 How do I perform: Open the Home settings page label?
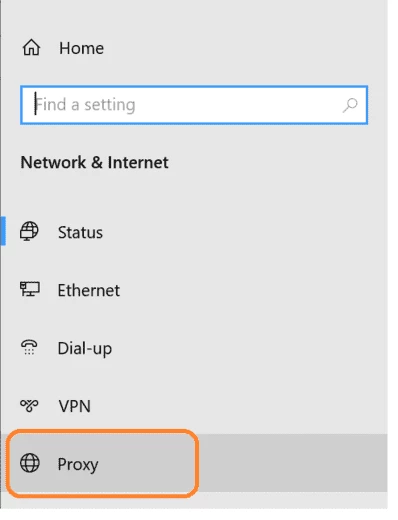[x=82, y=48]
